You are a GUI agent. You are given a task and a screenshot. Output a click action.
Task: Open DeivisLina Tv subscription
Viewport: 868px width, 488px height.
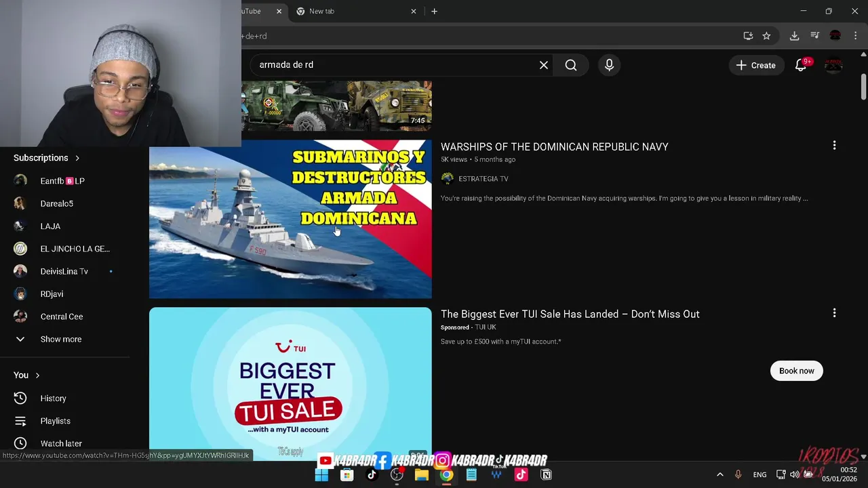click(64, 271)
